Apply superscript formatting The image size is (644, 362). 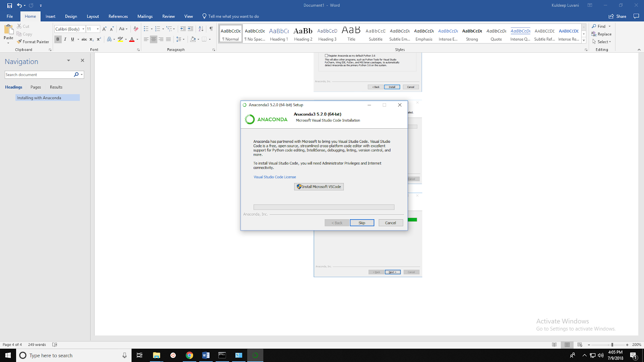tap(99, 39)
